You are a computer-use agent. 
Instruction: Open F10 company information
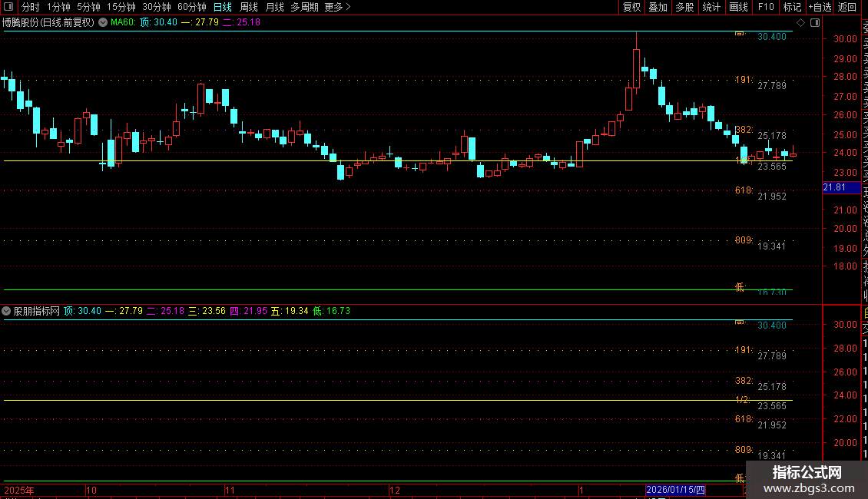pos(766,7)
